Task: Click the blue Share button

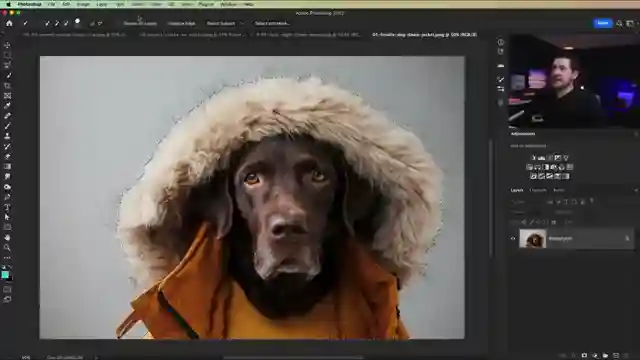Action: coord(602,23)
